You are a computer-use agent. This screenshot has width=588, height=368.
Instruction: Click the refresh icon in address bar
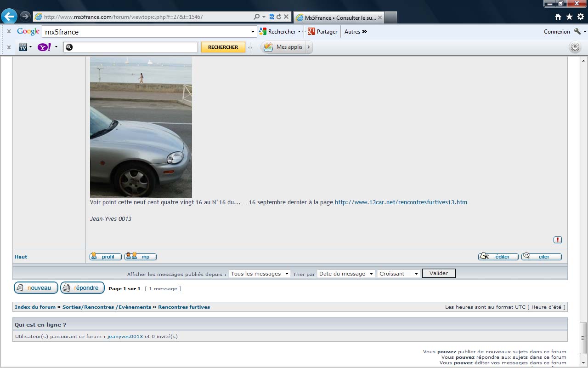pyautogui.click(x=279, y=17)
